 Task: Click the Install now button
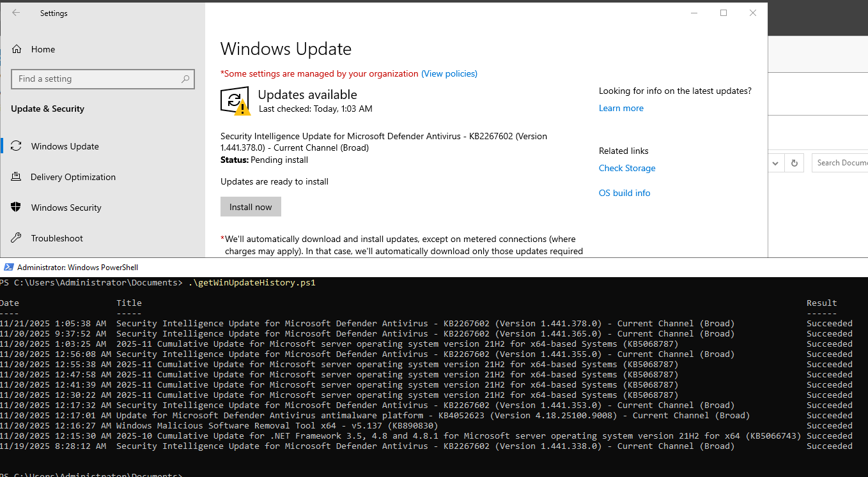click(251, 207)
